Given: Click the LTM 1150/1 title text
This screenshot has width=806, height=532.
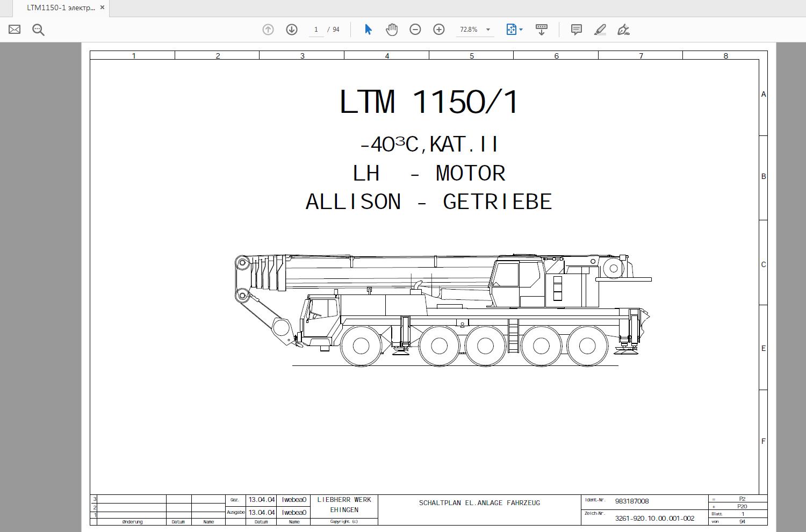Looking at the screenshot, I should click(x=429, y=102).
